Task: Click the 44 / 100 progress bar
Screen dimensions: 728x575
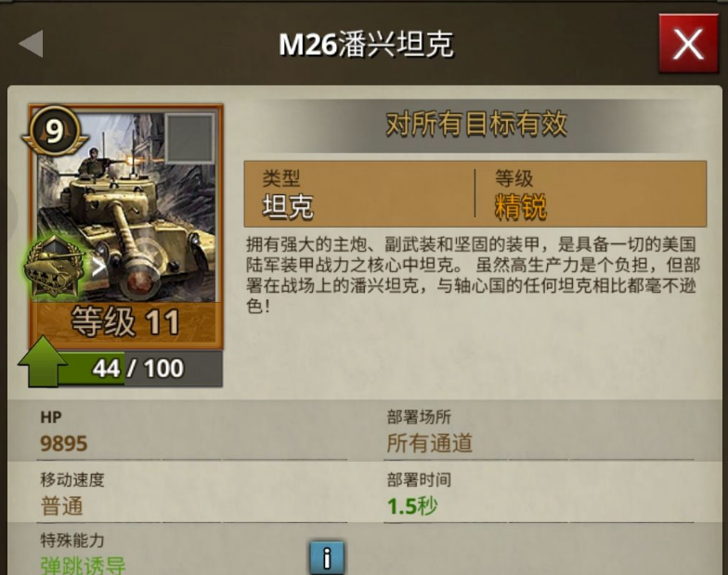Action: tap(139, 369)
